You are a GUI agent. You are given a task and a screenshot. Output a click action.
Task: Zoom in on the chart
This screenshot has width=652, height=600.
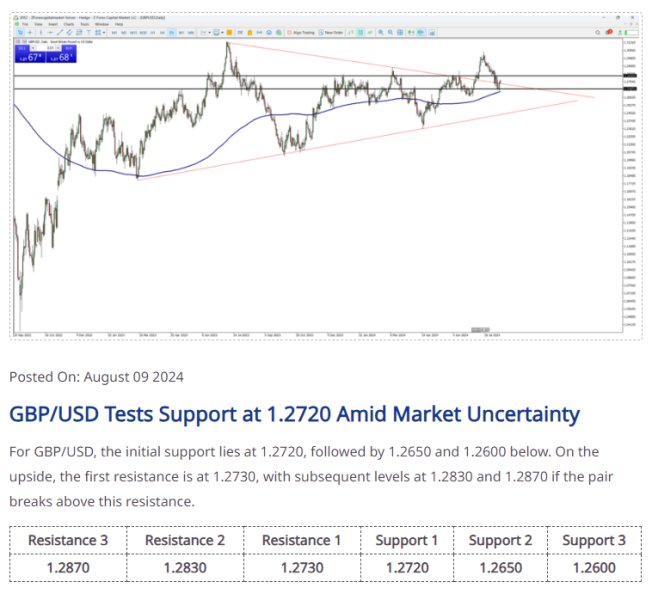[x=381, y=32]
